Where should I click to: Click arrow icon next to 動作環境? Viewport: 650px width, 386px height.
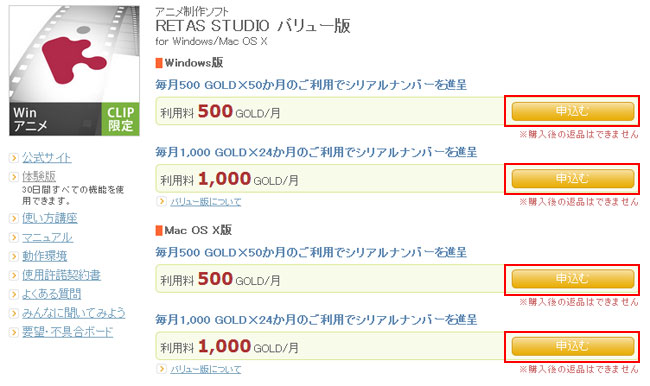(14, 257)
